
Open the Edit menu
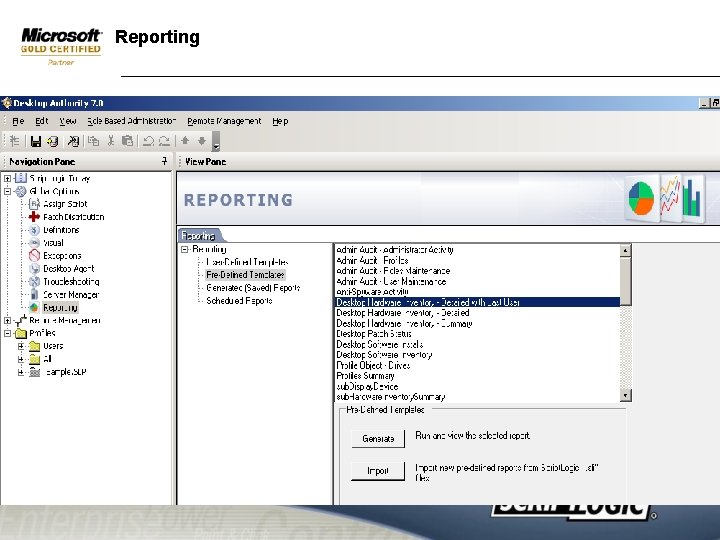click(41, 121)
